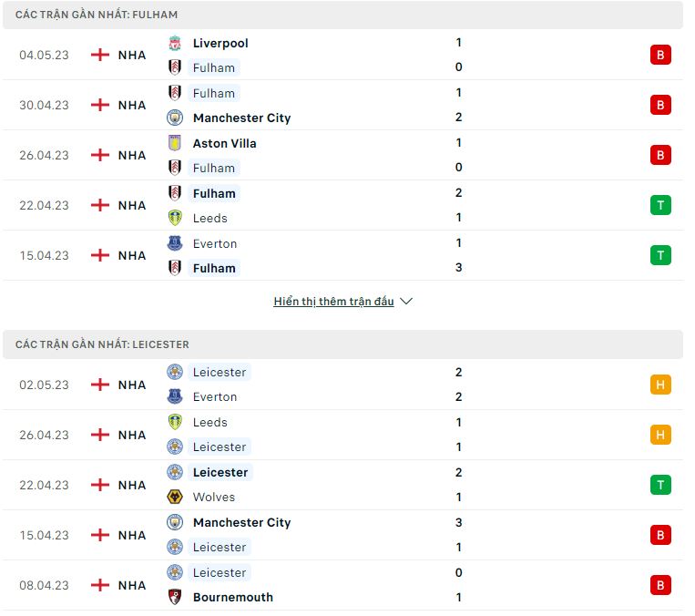Click orange H badge for Leicester vs Everton

coord(660,385)
